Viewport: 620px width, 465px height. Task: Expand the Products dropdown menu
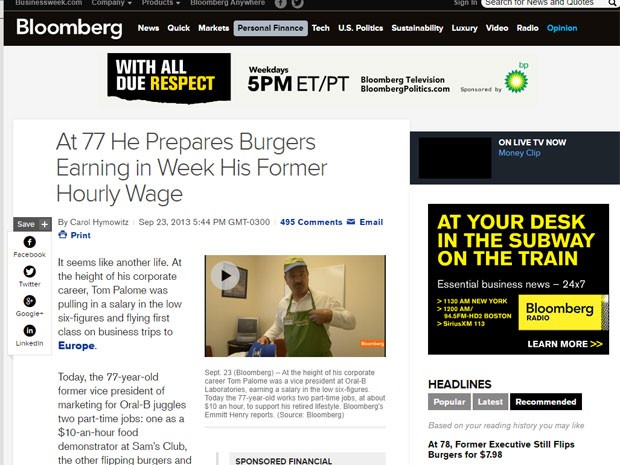[161, 3]
